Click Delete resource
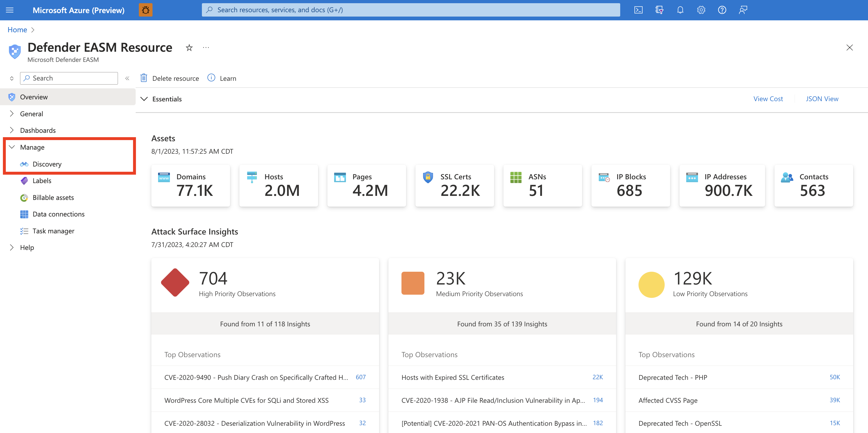The width and height of the screenshot is (868, 433). pyautogui.click(x=170, y=78)
